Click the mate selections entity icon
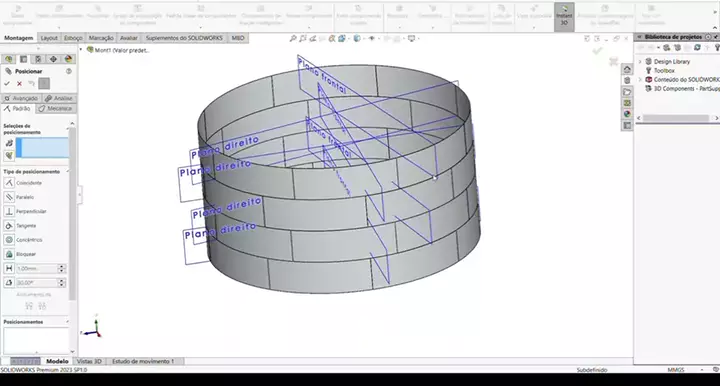The width and height of the screenshot is (720, 386). coord(9,143)
